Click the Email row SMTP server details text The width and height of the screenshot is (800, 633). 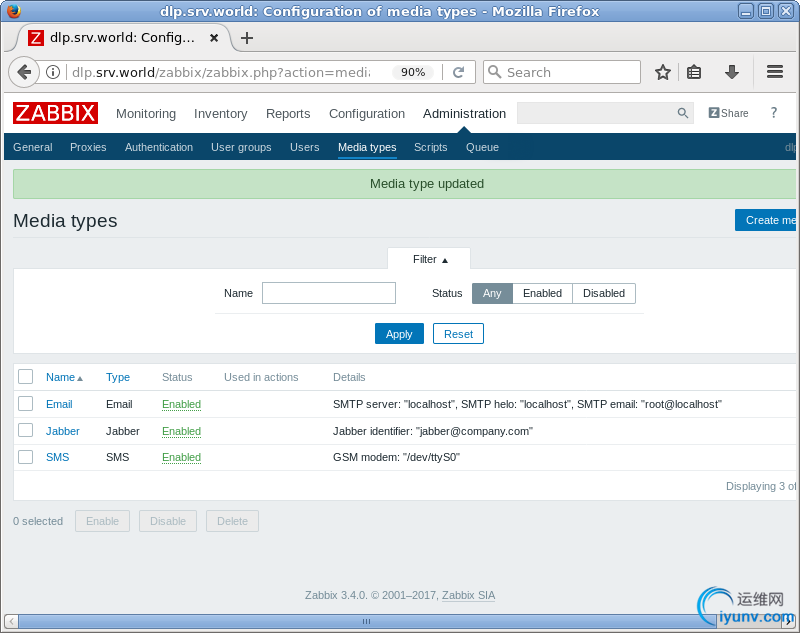pyautogui.click(x=527, y=404)
